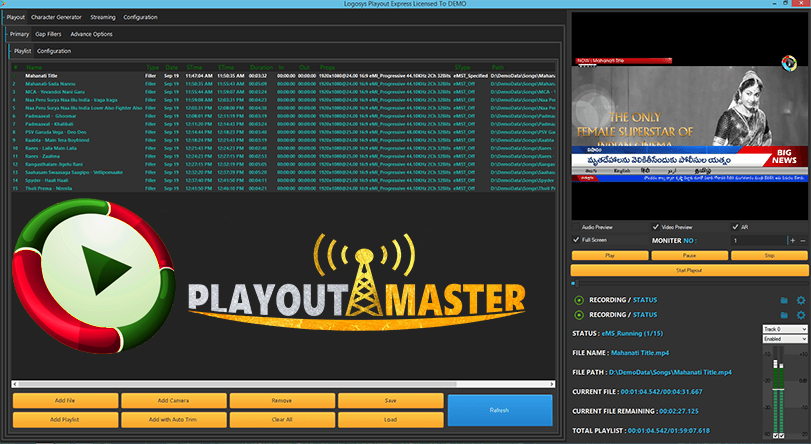The height and width of the screenshot is (444, 811).
Task: Select the 'Mahanati Sada Nannu' row
Action: [x=283, y=84]
